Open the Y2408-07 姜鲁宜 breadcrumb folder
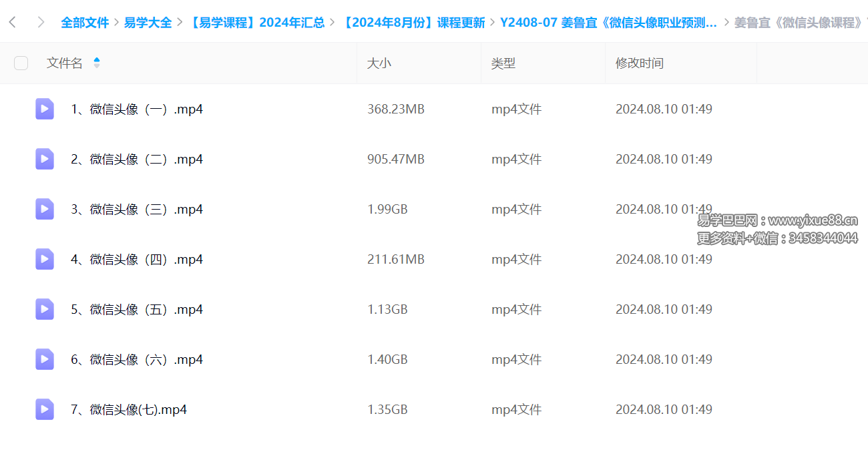The image size is (868, 458). [x=608, y=22]
